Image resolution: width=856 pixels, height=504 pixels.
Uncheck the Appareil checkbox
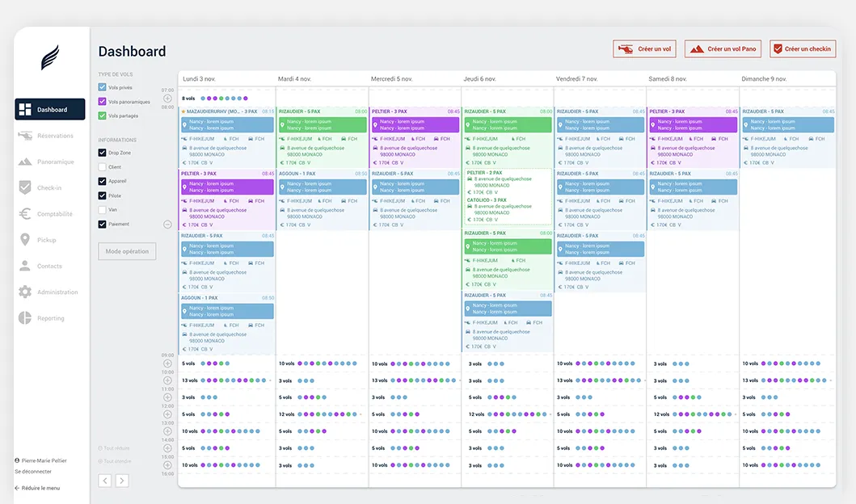(x=102, y=181)
